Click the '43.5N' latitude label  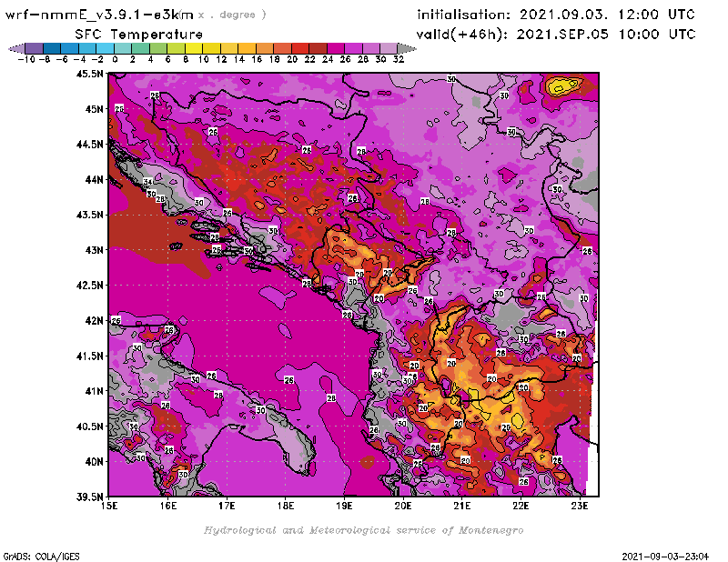(x=89, y=215)
